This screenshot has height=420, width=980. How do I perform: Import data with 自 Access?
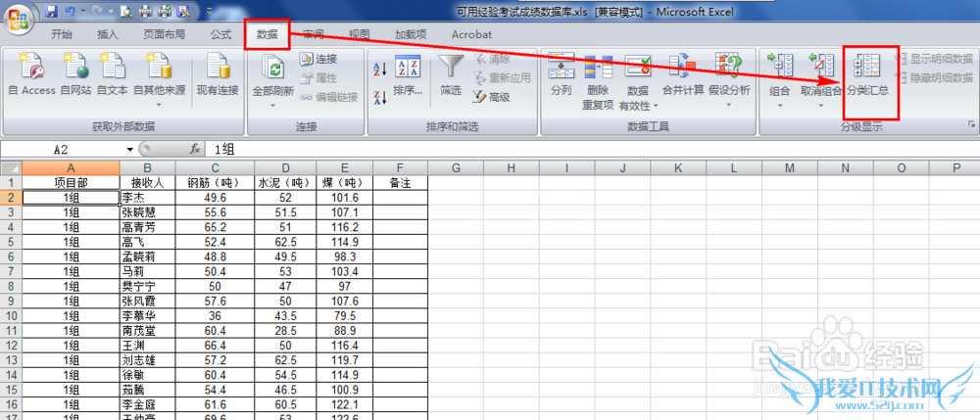[x=31, y=74]
